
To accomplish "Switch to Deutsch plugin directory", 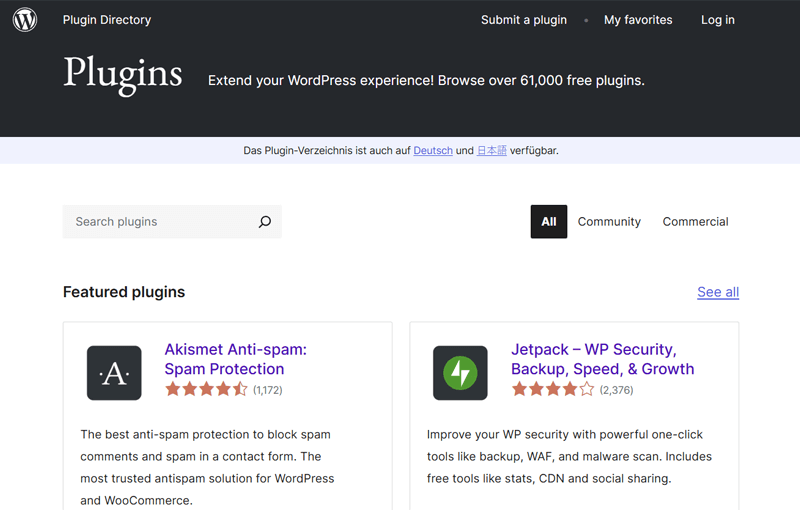I will (433, 150).
